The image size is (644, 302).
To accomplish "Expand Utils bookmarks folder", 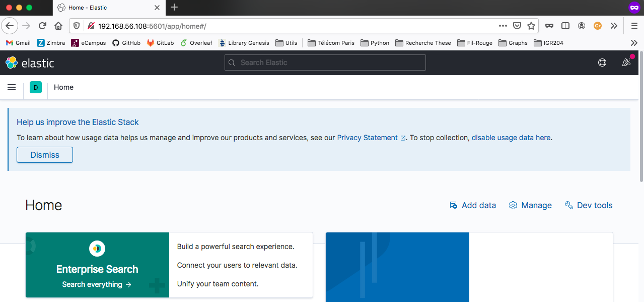I will [286, 43].
